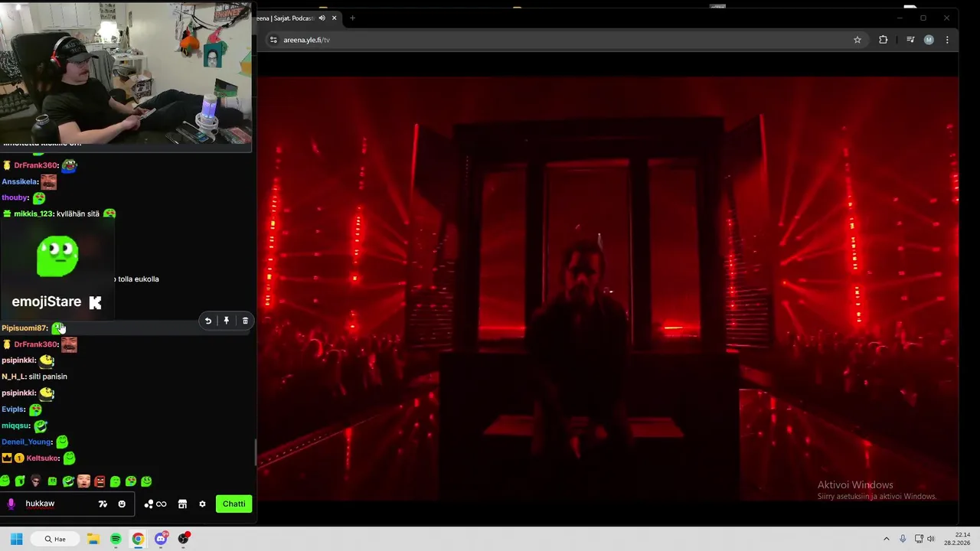980x551 pixels.
Task: Click the purple microphone icon in chat input
Action: 11,504
